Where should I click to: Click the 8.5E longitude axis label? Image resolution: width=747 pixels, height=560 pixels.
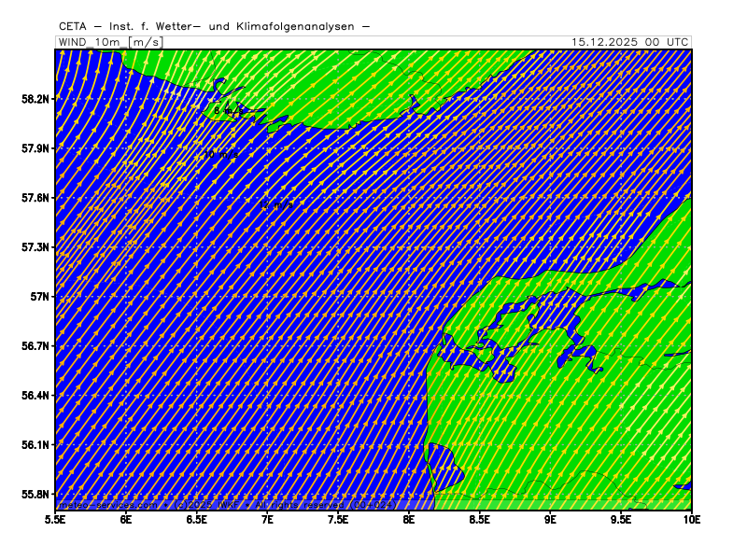479,518
